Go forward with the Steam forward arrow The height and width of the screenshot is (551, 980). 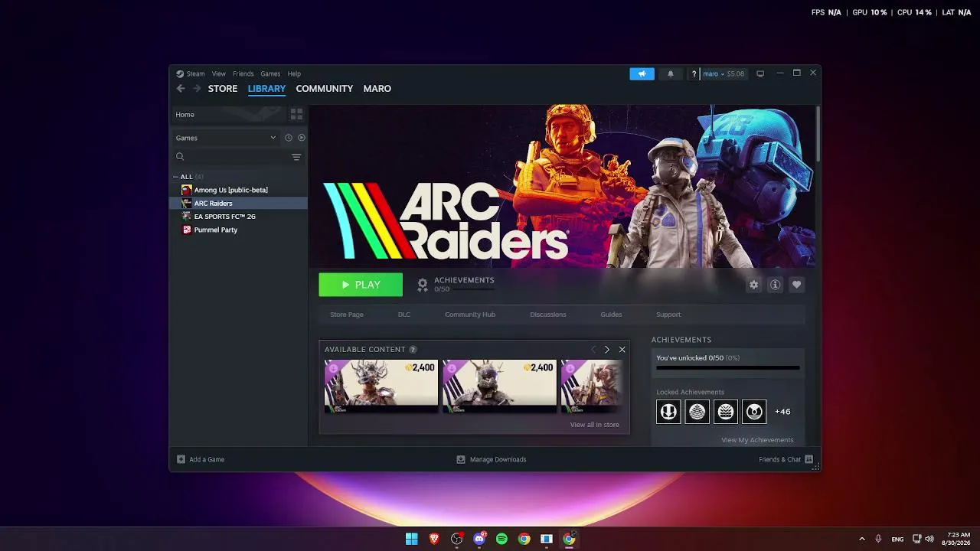(x=197, y=89)
